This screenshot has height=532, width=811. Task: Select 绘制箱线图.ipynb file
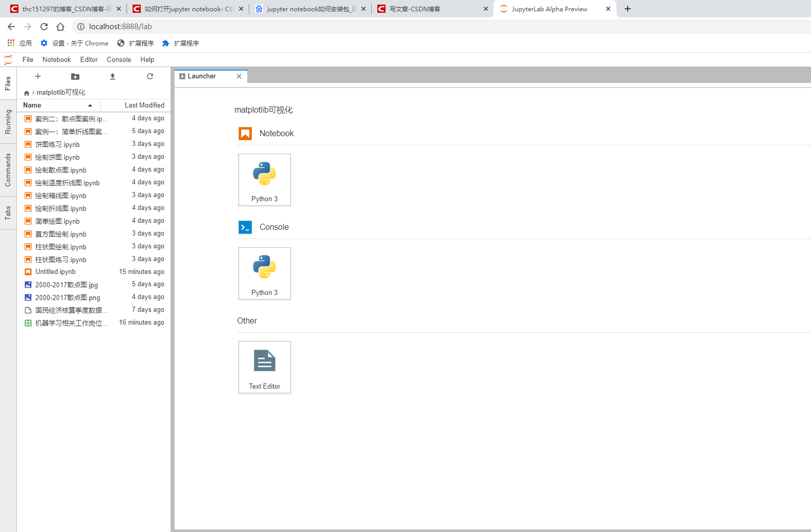tap(94, 196)
